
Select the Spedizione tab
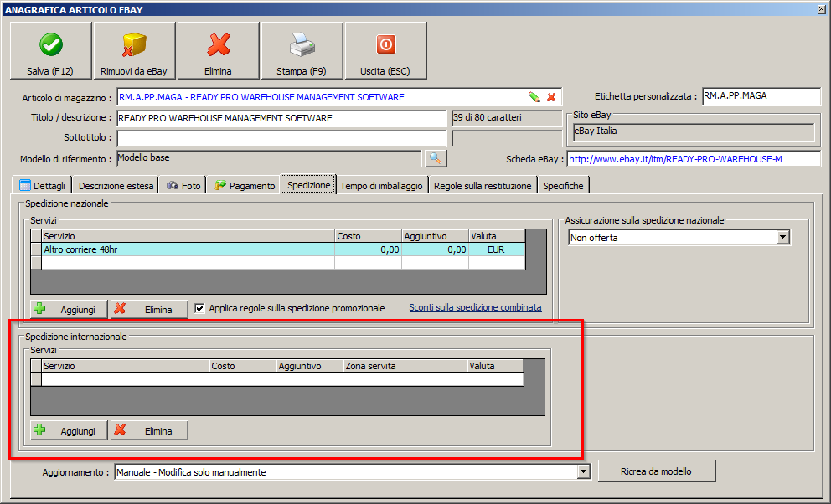click(x=308, y=184)
